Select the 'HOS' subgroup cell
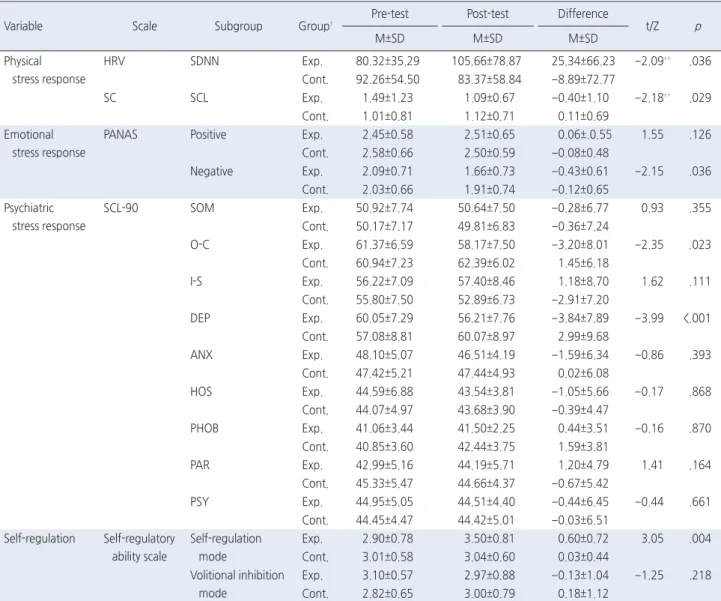The width and height of the screenshot is (721, 601). tap(201, 392)
